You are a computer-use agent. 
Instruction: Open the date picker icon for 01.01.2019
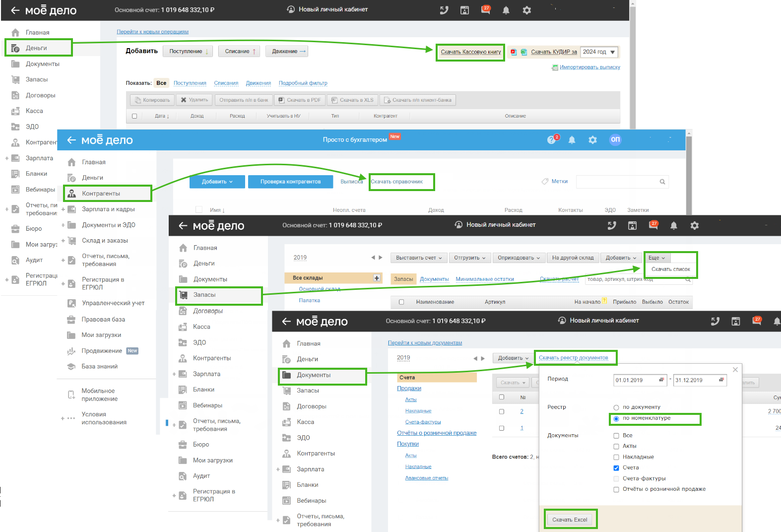coord(661,380)
